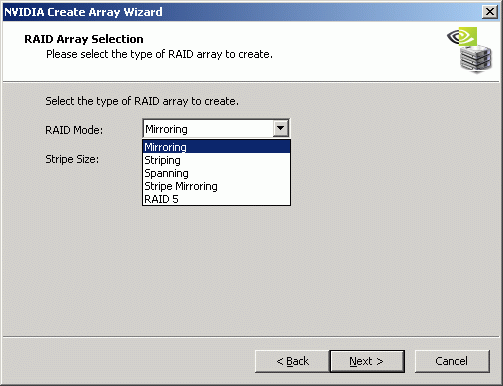Pick Spanning in the dropdown list

coord(216,173)
